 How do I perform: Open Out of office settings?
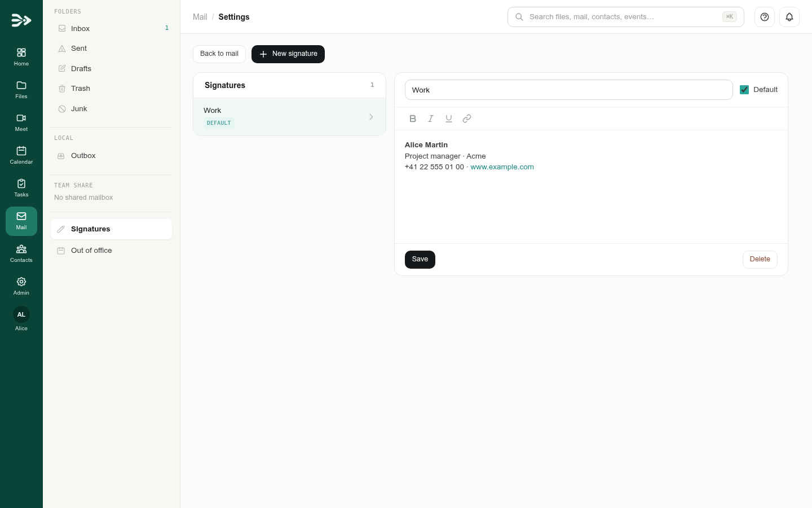(112, 251)
